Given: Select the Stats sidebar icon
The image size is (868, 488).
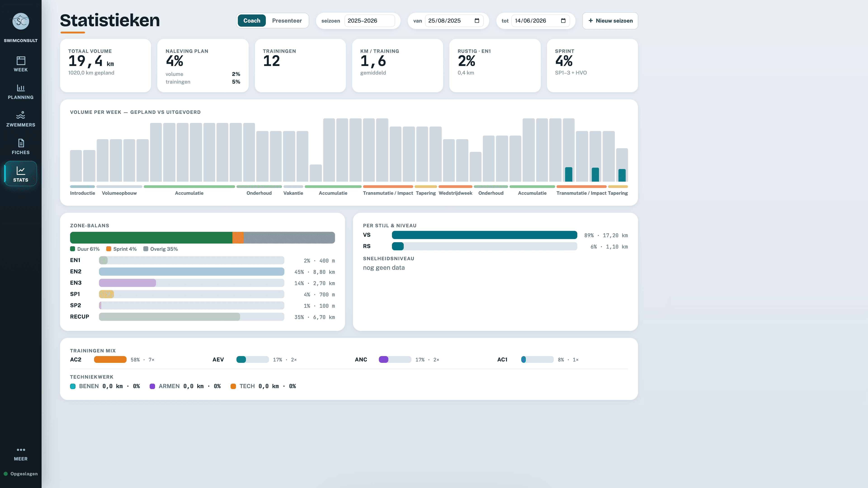Looking at the screenshot, I should pos(21,171).
